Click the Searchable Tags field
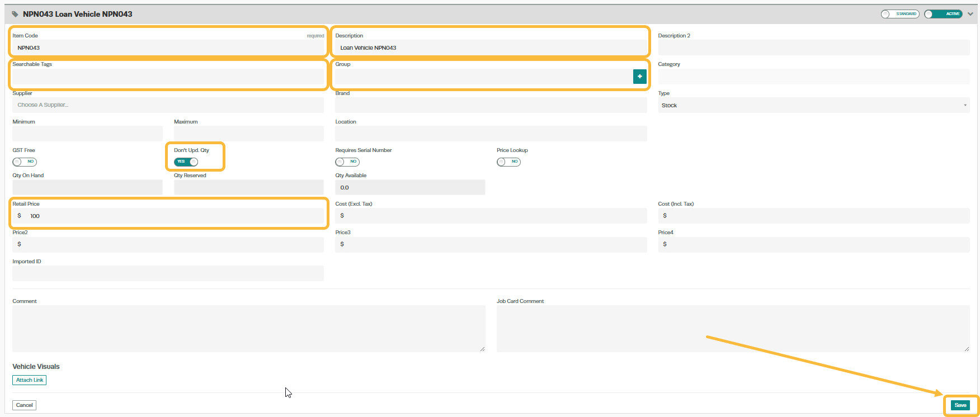Viewport: 980px width, 417px height. [x=168, y=77]
